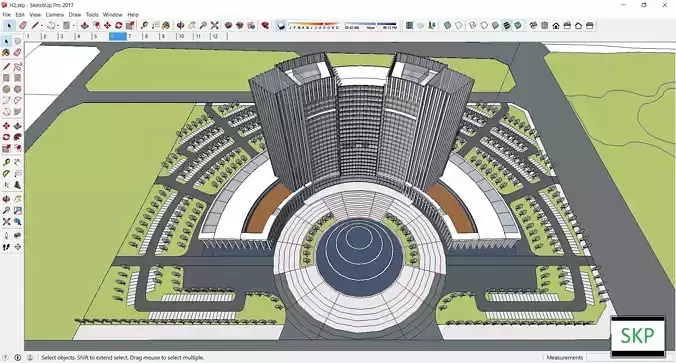
Task: Switch to scene tab 1
Action: (32, 37)
